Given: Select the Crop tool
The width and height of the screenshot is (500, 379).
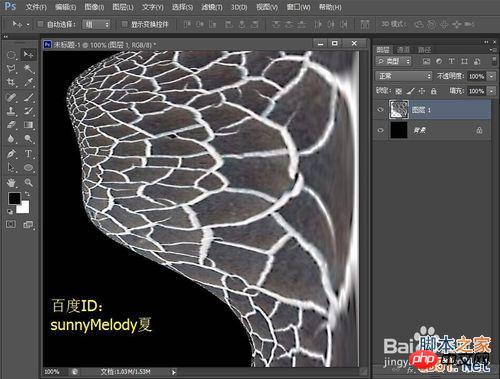Looking at the screenshot, I should click(11, 82).
